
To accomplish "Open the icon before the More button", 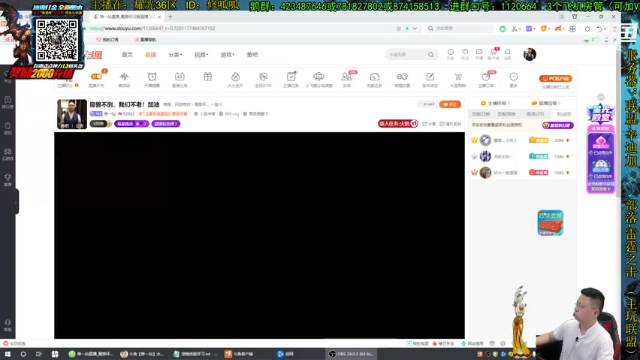I will tap(486, 77).
